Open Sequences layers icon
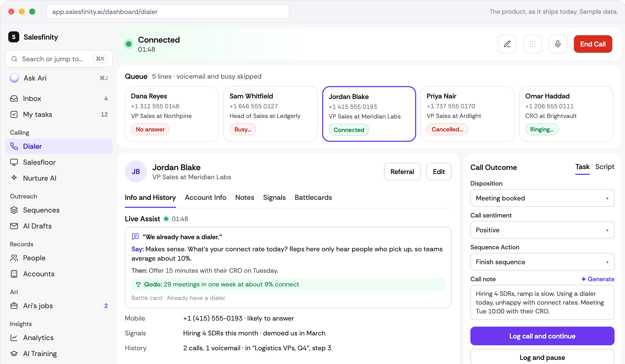Screen dimensions: 625x364 [x=14, y=210]
